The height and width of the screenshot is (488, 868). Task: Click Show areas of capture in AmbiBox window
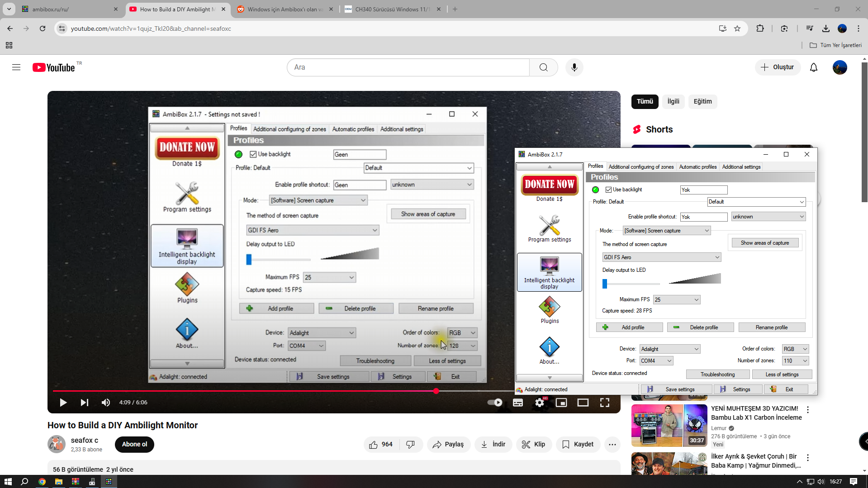pyautogui.click(x=765, y=243)
